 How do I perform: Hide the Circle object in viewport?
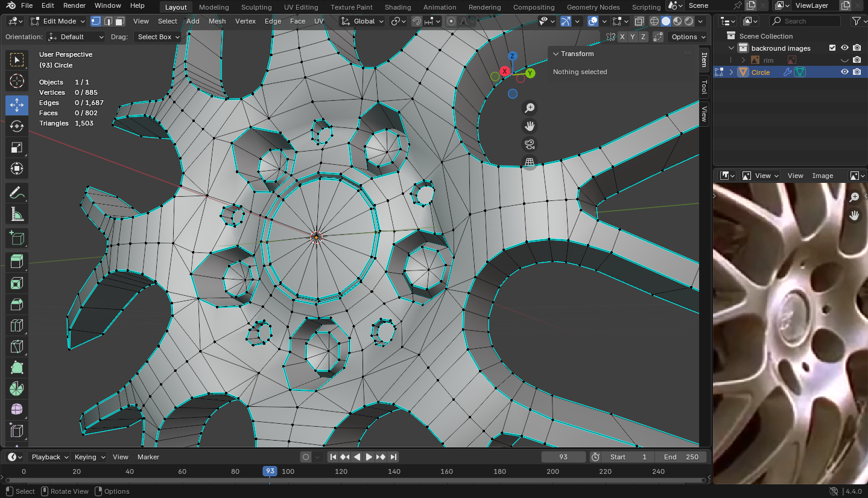(x=844, y=72)
